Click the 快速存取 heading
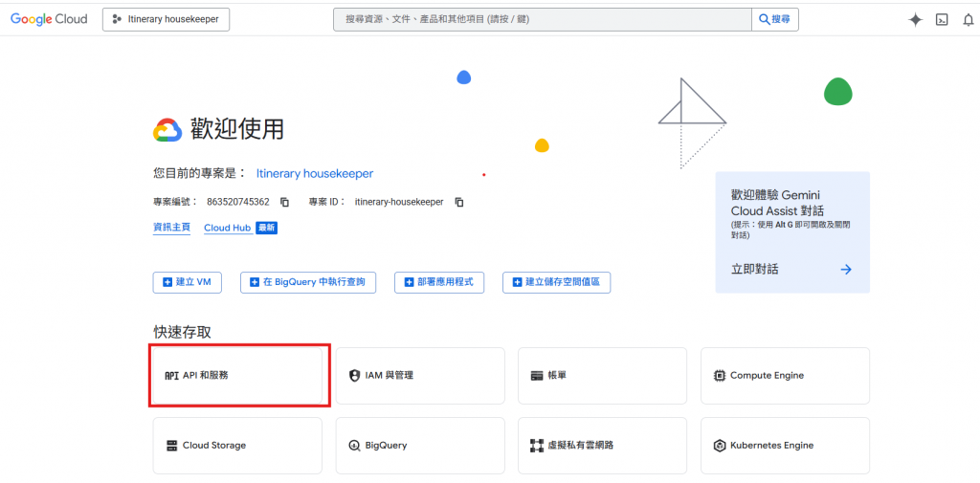Image resolution: width=980 pixels, height=483 pixels. click(x=183, y=333)
